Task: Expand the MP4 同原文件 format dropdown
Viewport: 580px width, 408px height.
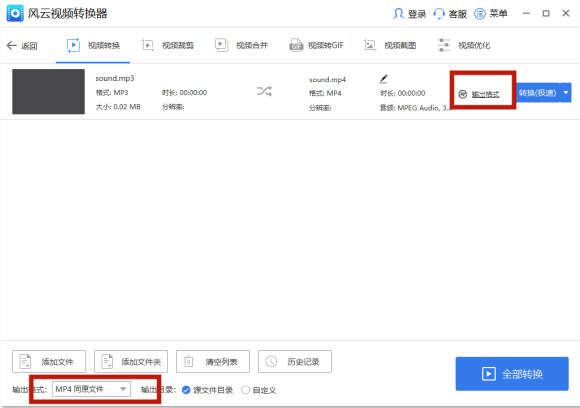Action: [x=91, y=389]
